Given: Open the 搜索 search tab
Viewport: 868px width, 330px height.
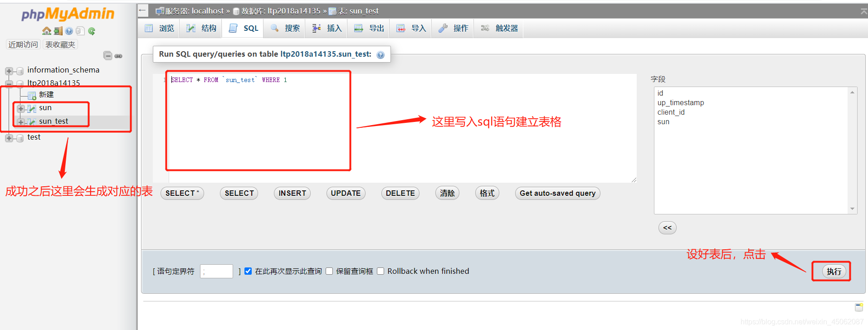Looking at the screenshot, I should click(x=285, y=28).
